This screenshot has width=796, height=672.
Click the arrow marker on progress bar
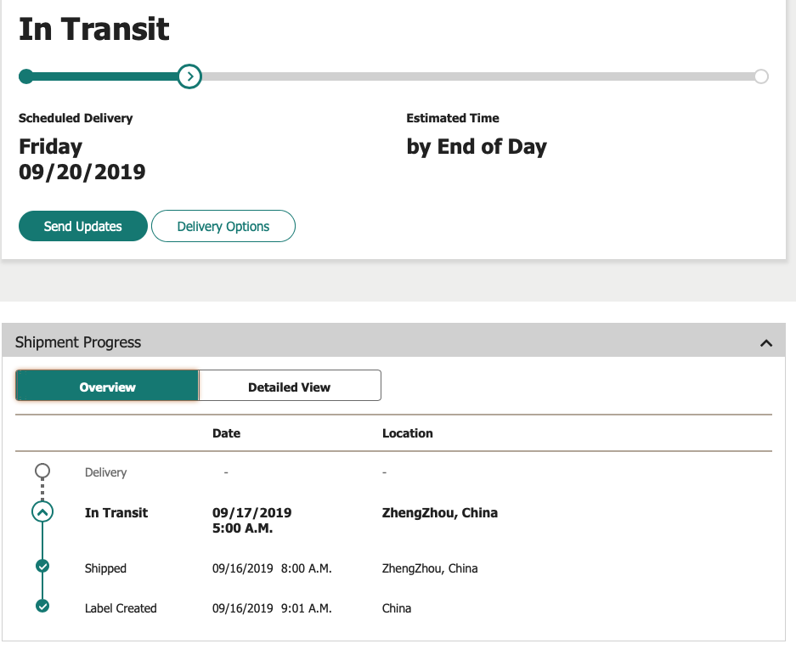pos(189,76)
